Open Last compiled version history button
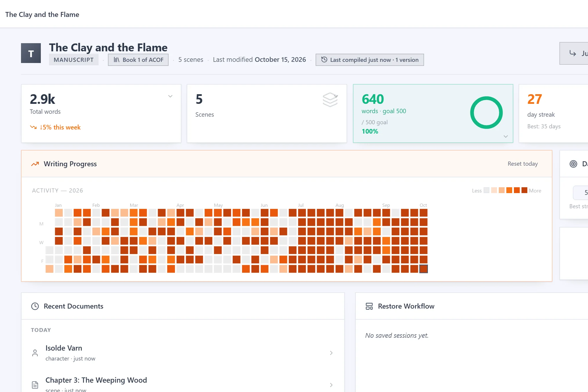588x392 pixels. (x=370, y=60)
